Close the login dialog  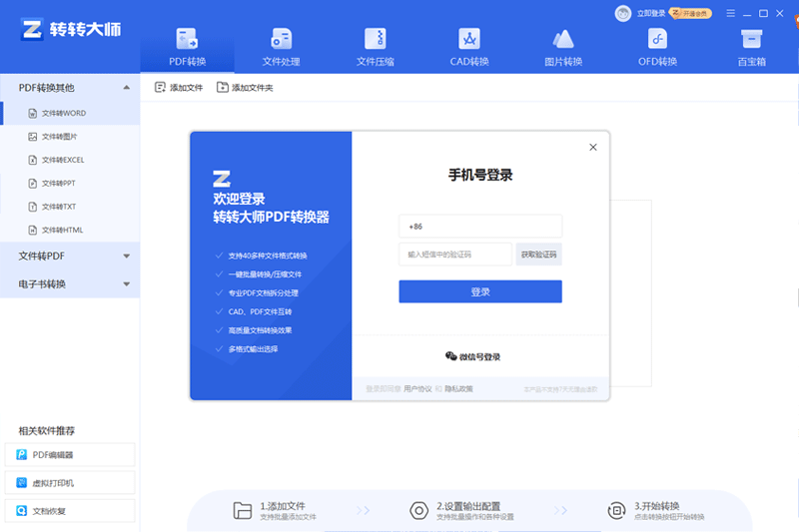pos(593,148)
